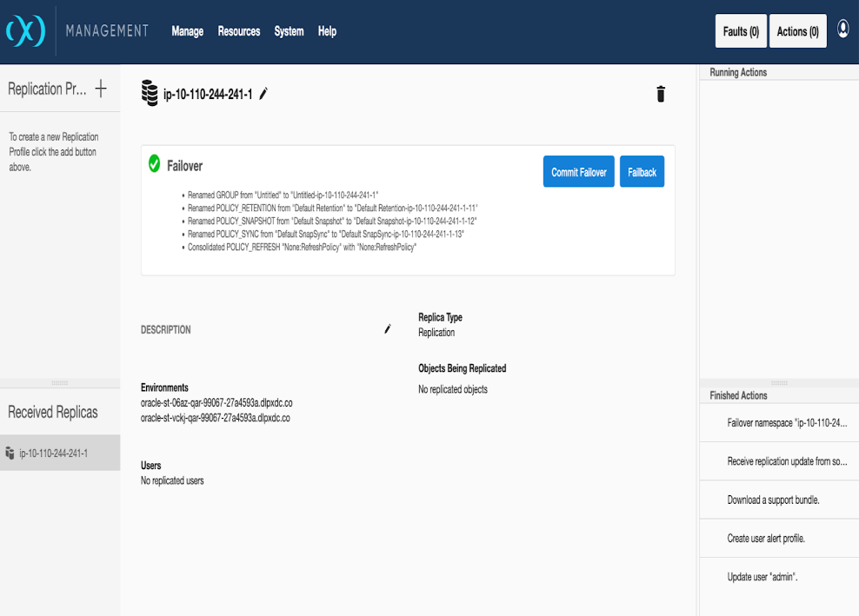
Task: Open the Resources menu
Action: click(239, 31)
